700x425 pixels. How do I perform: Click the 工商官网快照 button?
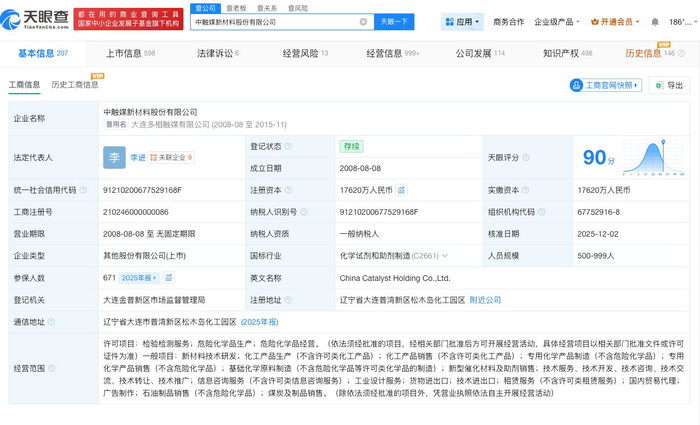(x=606, y=85)
